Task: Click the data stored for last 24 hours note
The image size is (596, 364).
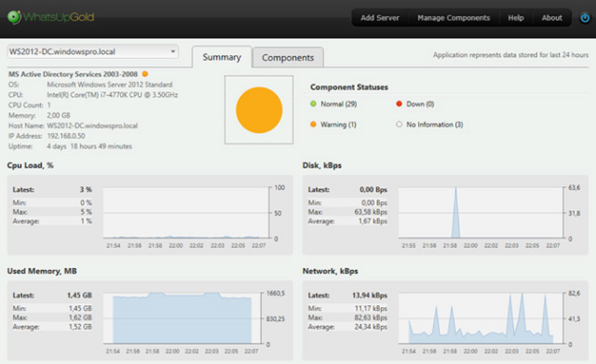Action: 511,55
